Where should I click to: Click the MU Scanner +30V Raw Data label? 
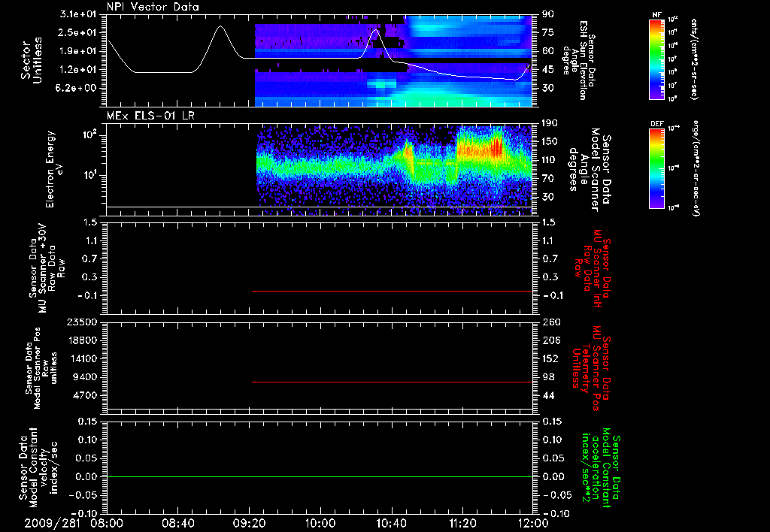pos(47,268)
